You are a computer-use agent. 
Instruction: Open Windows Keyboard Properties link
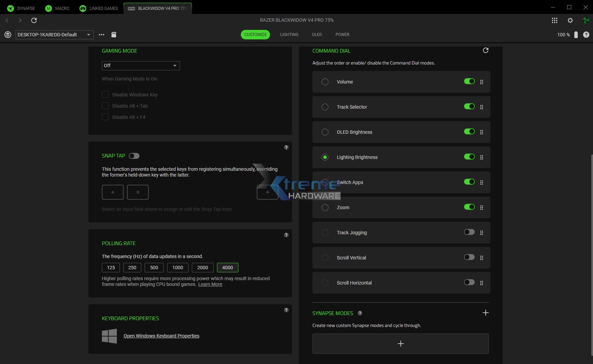[161, 336]
